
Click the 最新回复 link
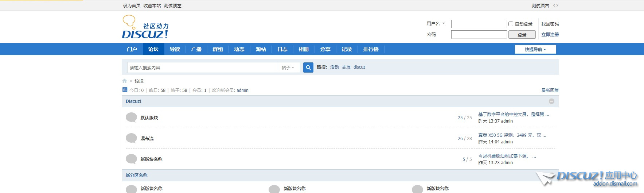click(x=550, y=90)
